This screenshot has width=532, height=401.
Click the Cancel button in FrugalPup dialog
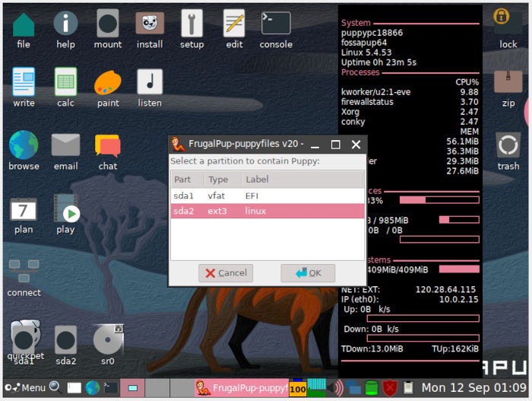pyautogui.click(x=226, y=273)
